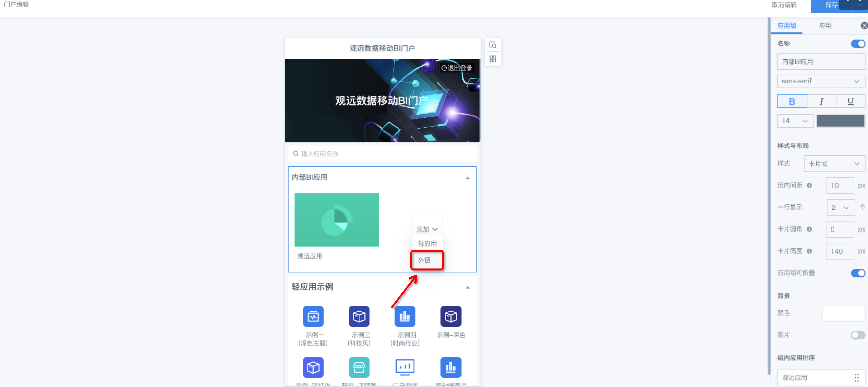Click the 保存 button

(831, 5)
